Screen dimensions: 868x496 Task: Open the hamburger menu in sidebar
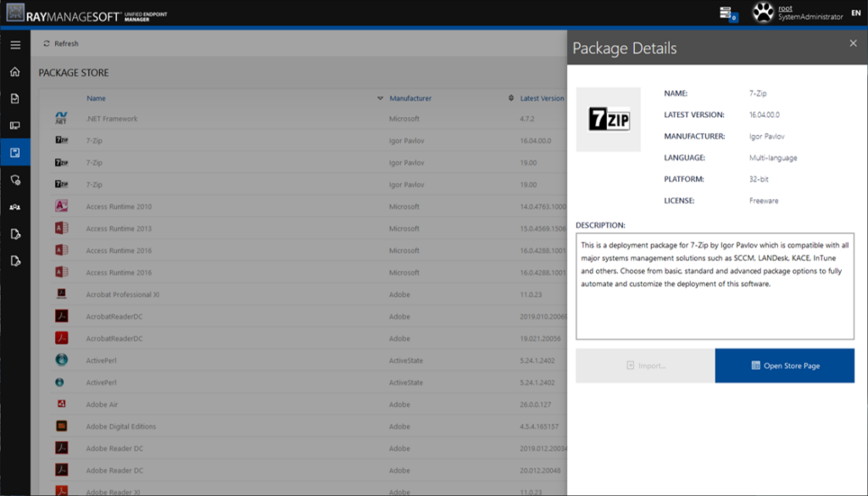15,45
